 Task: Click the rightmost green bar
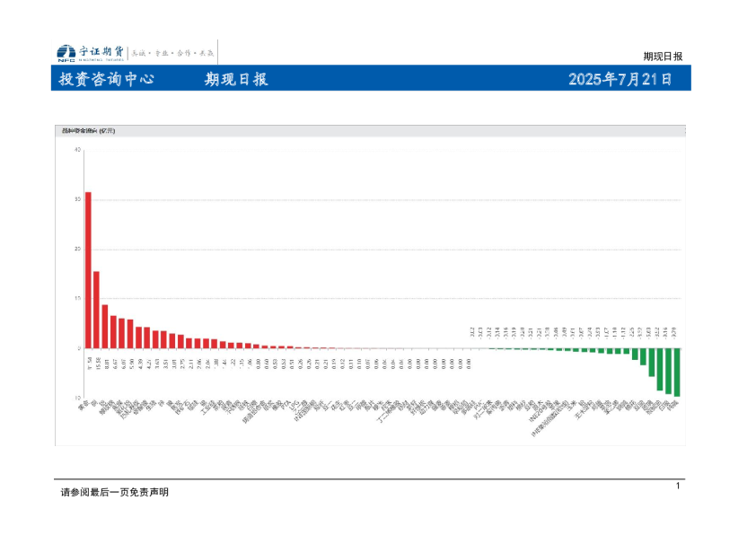pyautogui.click(x=676, y=372)
